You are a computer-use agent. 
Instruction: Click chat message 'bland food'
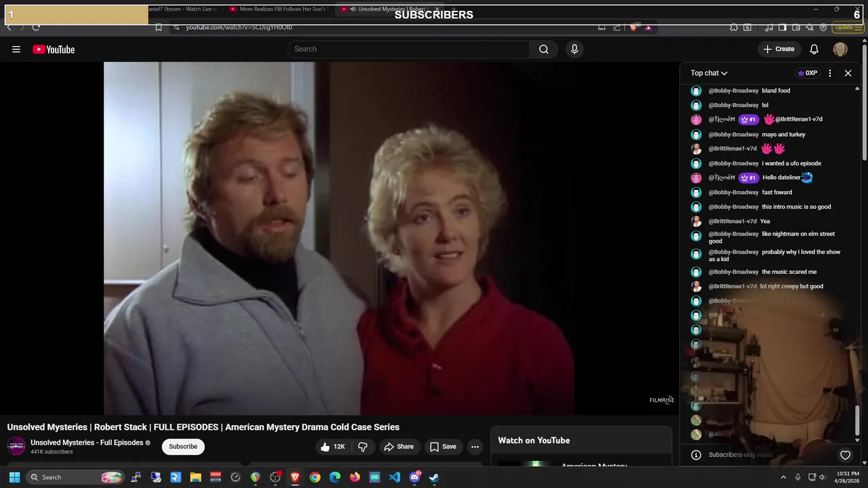pyautogui.click(x=776, y=91)
